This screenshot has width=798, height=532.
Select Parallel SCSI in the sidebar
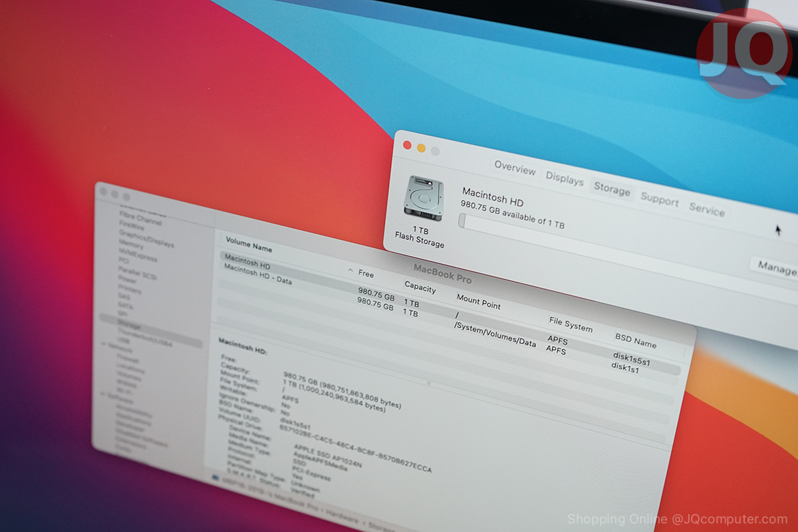pos(136,272)
